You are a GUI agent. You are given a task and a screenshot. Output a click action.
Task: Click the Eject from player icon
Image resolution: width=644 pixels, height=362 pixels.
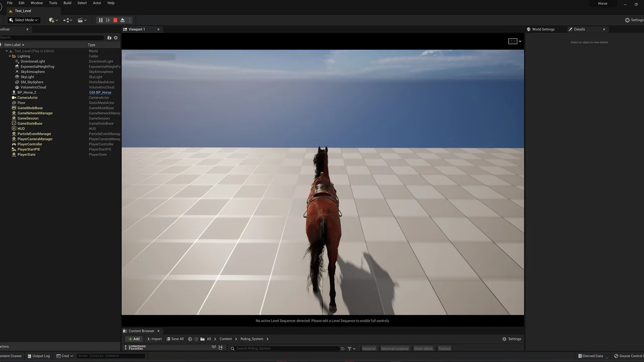[x=122, y=20]
